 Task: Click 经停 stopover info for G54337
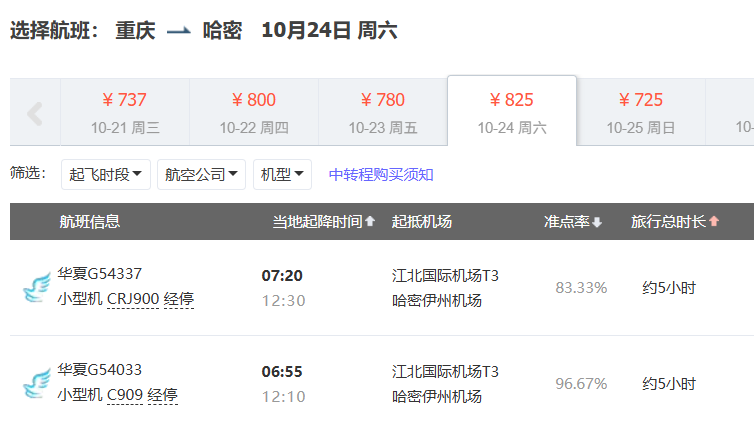coord(179,299)
